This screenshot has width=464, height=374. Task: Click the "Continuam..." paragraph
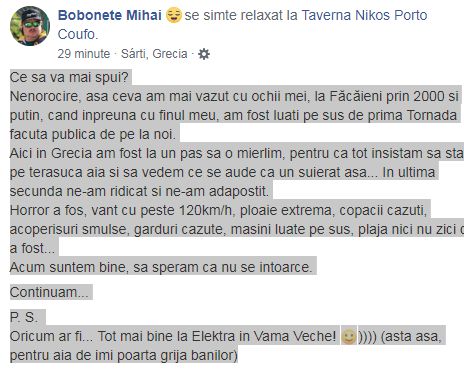pos(49,292)
